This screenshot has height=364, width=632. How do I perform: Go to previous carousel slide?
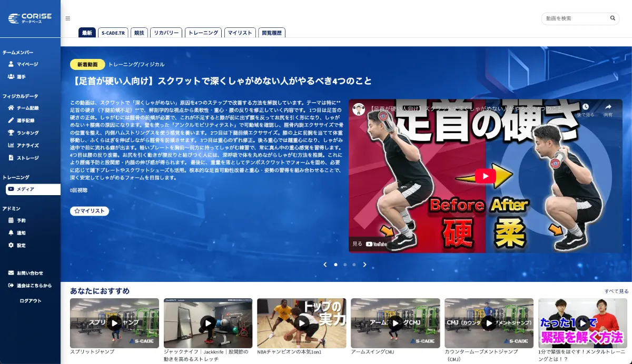coord(325,265)
